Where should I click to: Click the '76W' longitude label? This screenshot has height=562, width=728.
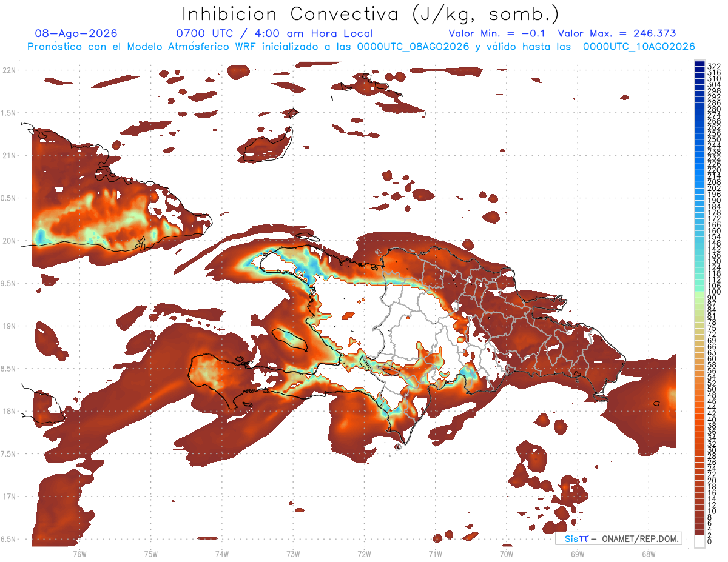point(79,554)
